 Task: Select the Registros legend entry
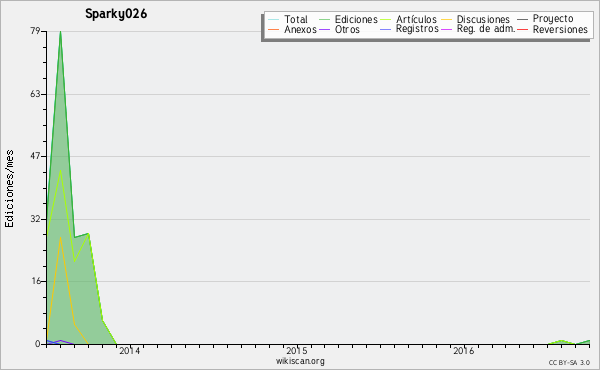[417, 29]
